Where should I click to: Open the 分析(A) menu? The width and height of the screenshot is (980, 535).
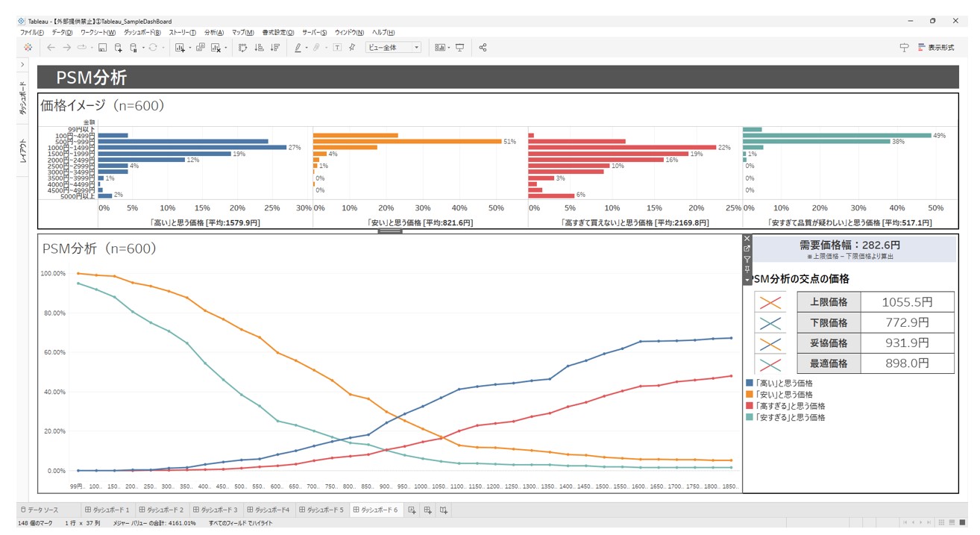213,33
